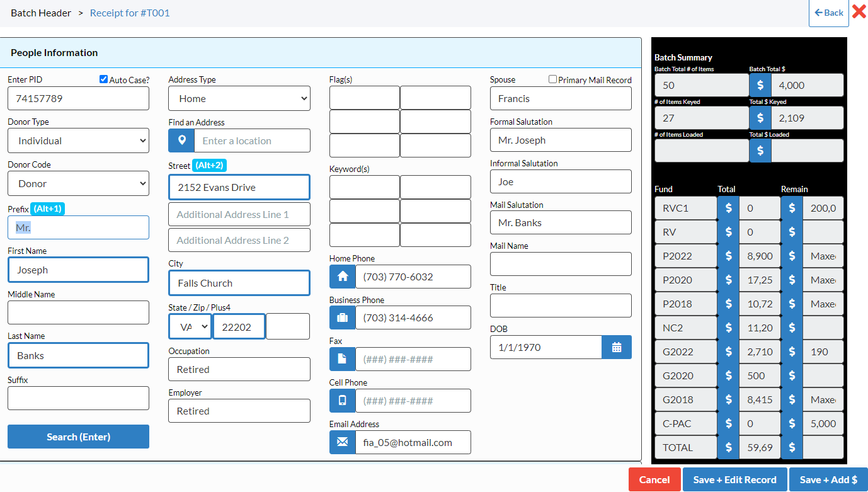868x492 pixels.
Task: Enable Primary Mail Record for spouse
Action: pyautogui.click(x=552, y=79)
